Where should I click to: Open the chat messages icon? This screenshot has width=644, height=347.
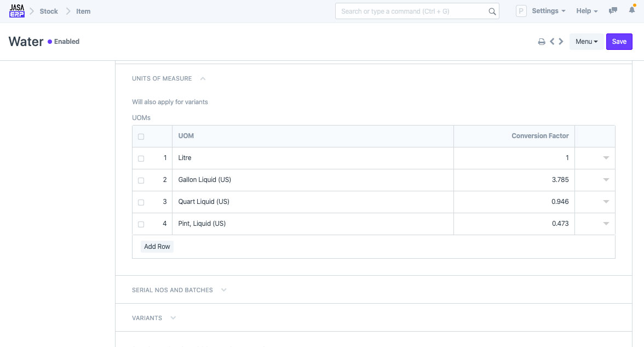coord(613,11)
